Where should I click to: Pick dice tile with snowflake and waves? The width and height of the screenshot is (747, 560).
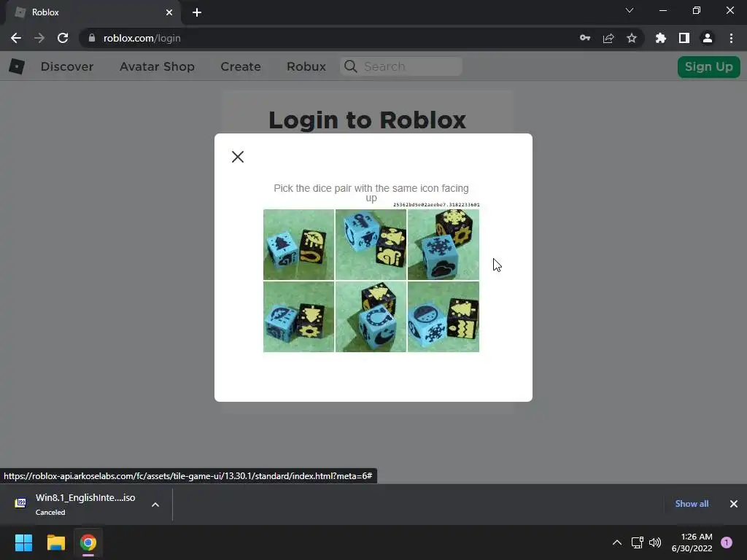tap(443, 316)
